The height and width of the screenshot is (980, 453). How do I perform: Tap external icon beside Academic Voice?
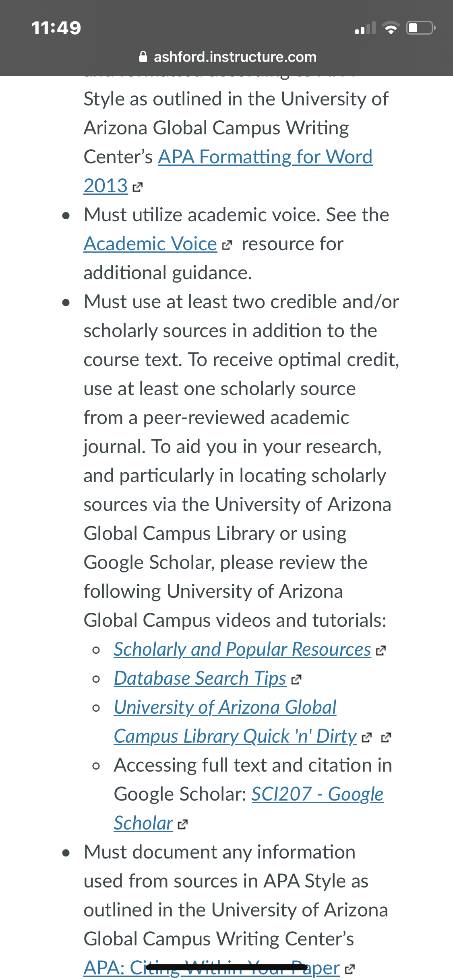pyautogui.click(x=227, y=245)
